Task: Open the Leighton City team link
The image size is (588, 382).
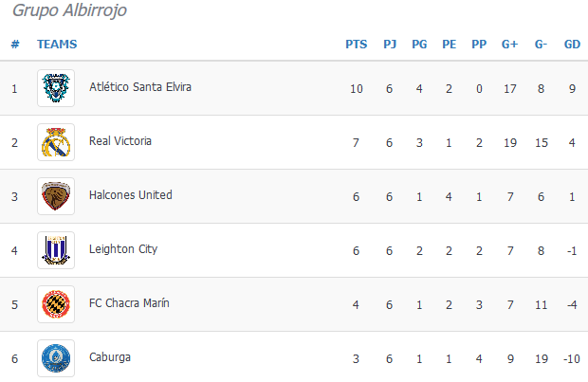Action: point(123,249)
